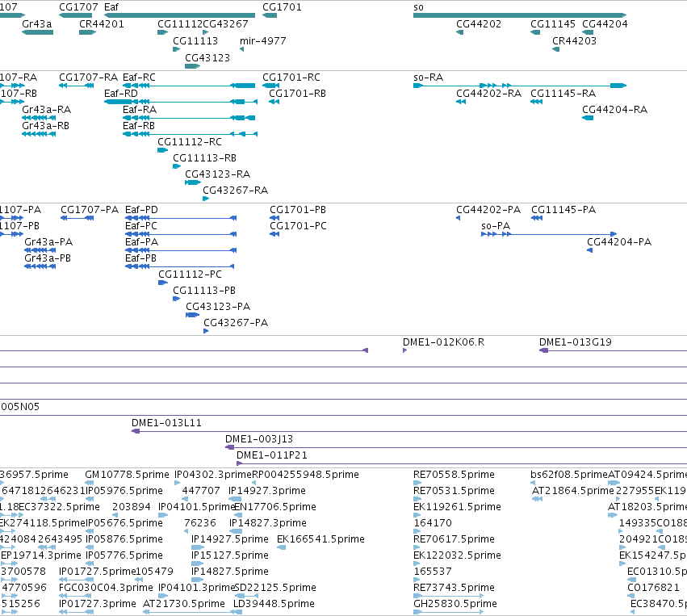
Task: Click the CG43267-RA transcript
Action: click(206, 199)
